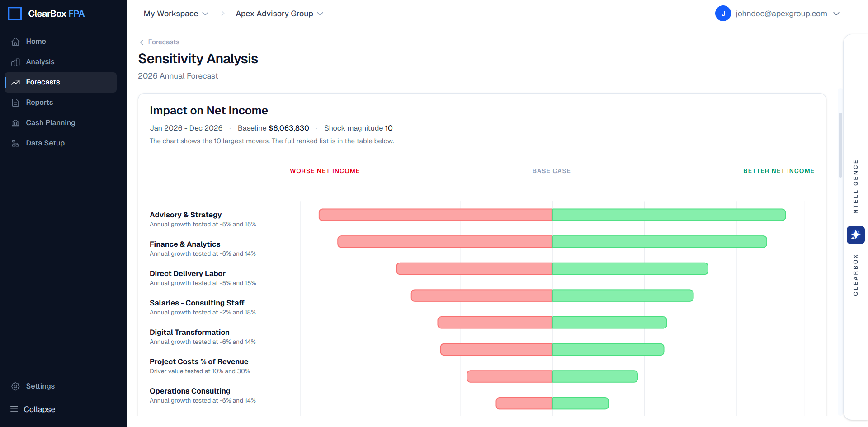The width and height of the screenshot is (868, 427).
Task: Select the vertical ClearBox tab
Action: point(855,274)
